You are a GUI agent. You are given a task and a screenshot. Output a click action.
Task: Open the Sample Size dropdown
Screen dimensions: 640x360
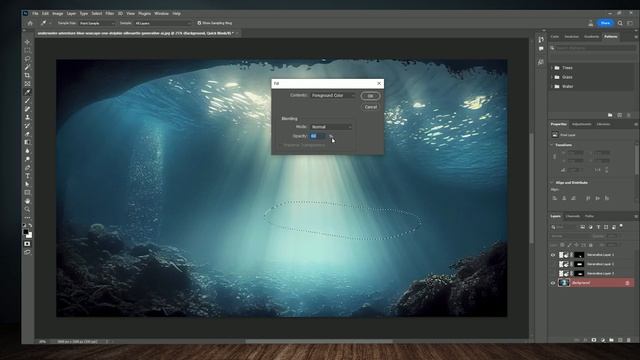97,23
